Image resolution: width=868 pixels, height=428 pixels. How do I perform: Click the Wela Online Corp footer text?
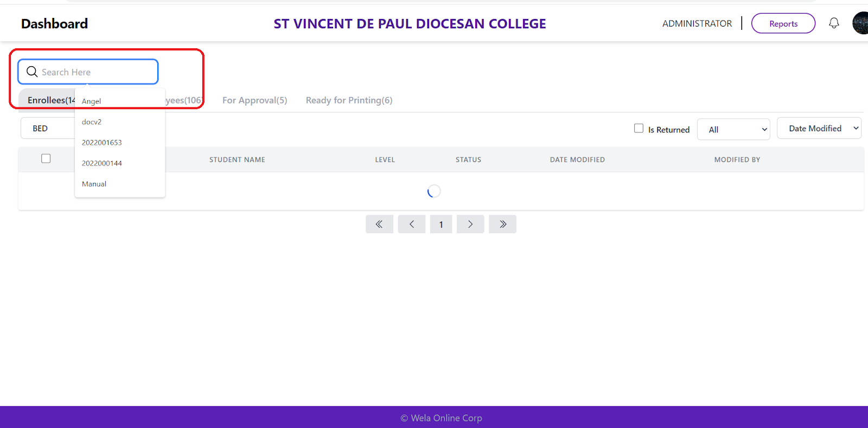[441, 418]
